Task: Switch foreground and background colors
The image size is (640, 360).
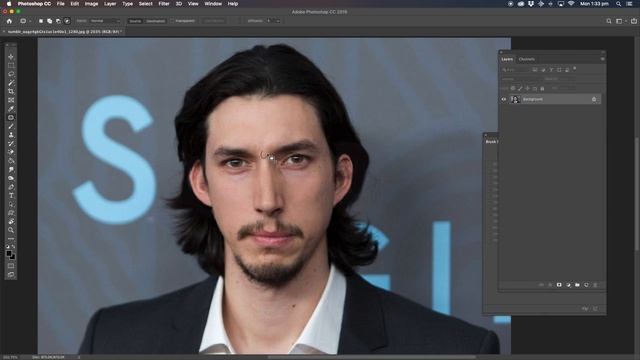Action: tap(13, 247)
